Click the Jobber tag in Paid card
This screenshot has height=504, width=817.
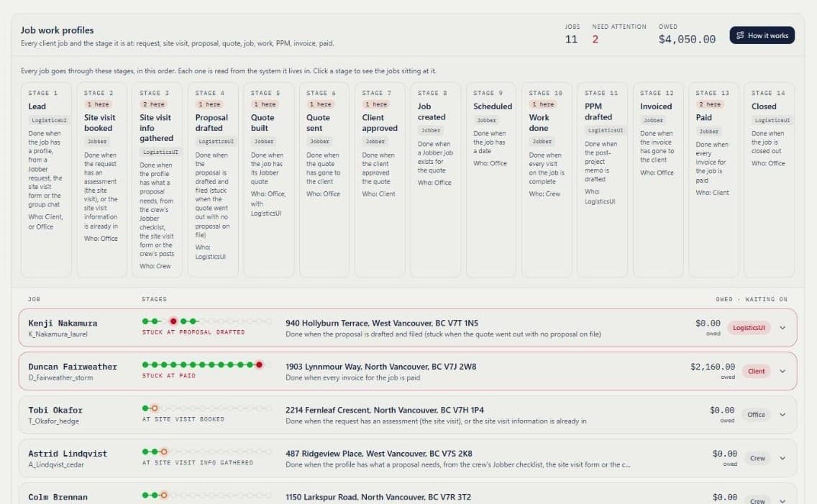[708, 132]
